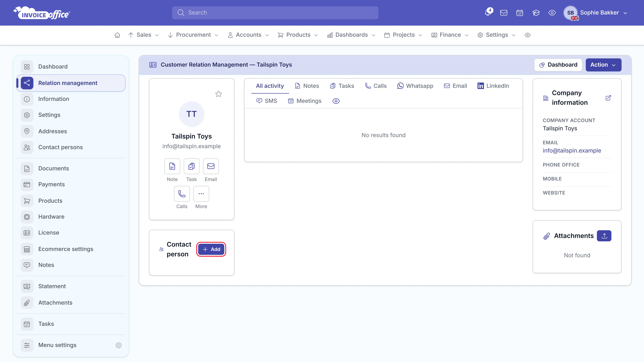Screen dimensions: 644x362
Task: Switch to the SMS tab
Action: click(266, 101)
